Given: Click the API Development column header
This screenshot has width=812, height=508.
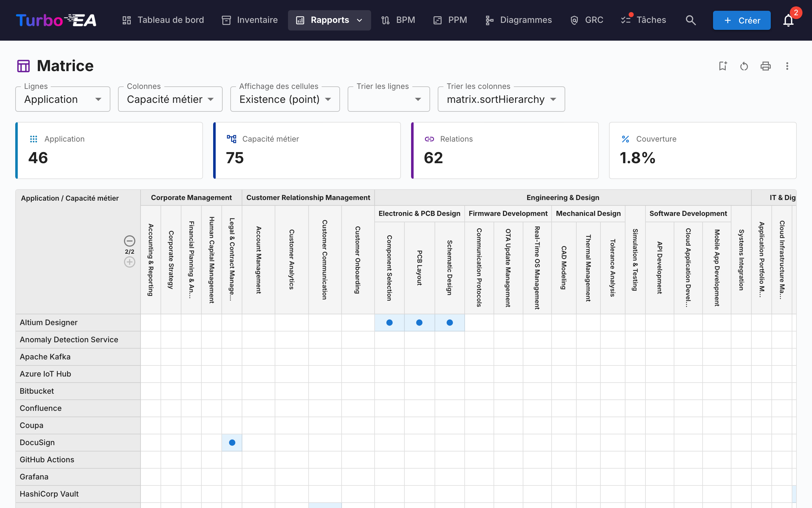Looking at the screenshot, I should [660, 268].
